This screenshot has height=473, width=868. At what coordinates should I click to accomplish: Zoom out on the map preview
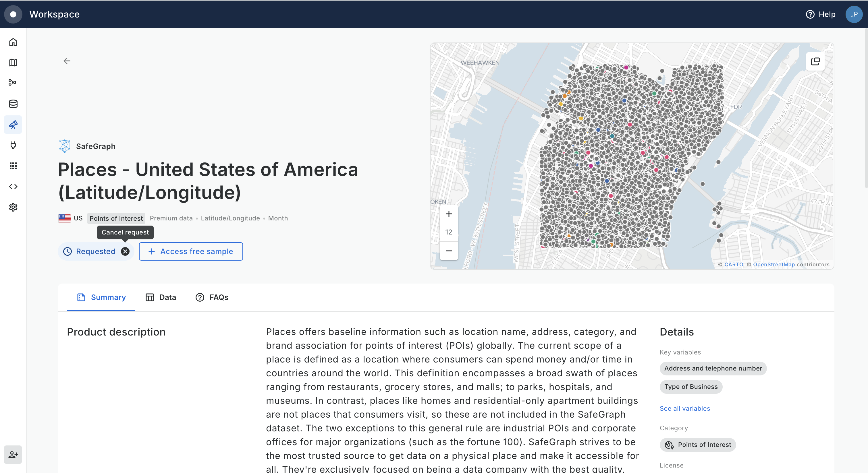tap(448, 251)
